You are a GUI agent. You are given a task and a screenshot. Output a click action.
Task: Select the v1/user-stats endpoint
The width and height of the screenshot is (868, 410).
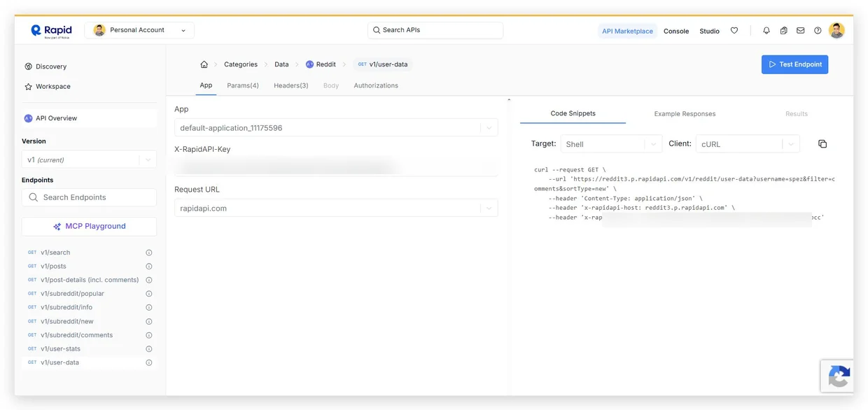pos(60,349)
